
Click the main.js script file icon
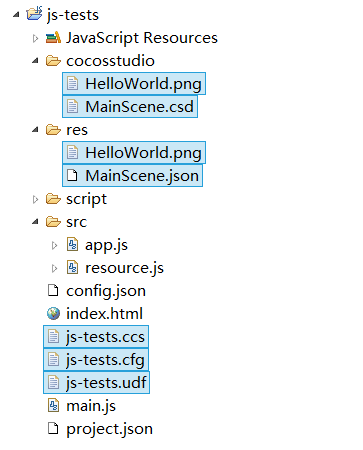click(53, 405)
